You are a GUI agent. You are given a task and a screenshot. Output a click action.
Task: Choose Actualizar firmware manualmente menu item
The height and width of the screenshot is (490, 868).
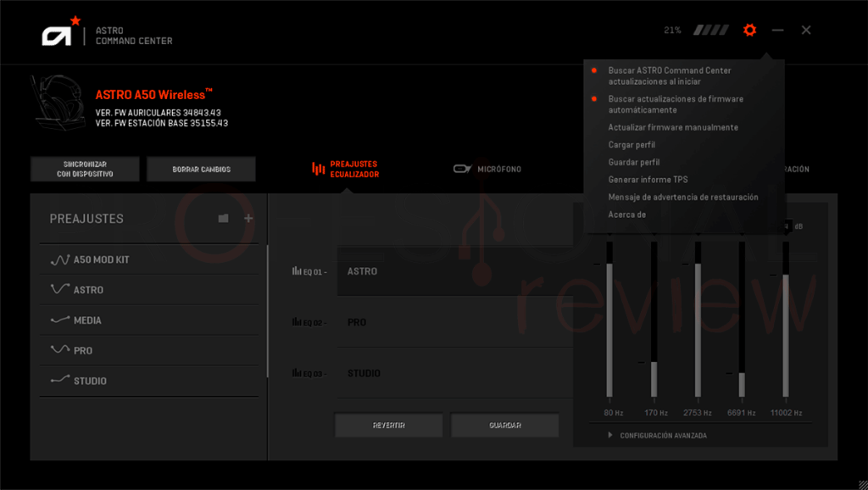[x=672, y=127]
